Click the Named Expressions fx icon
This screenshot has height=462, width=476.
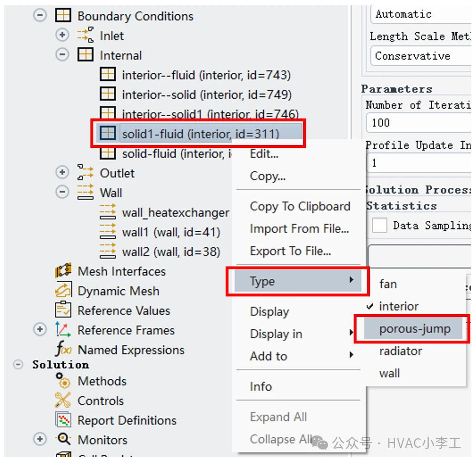point(63,350)
